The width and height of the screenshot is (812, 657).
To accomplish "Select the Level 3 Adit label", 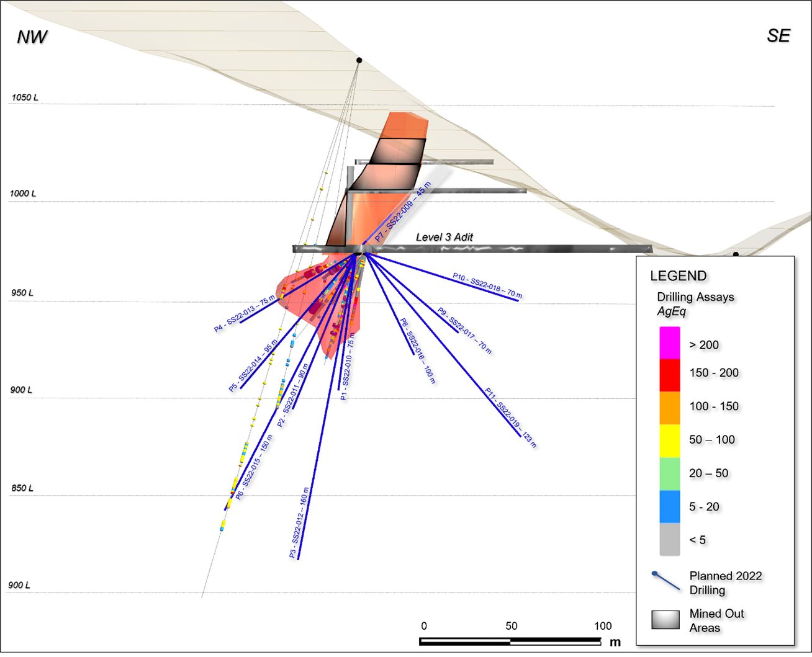I will pos(444,237).
